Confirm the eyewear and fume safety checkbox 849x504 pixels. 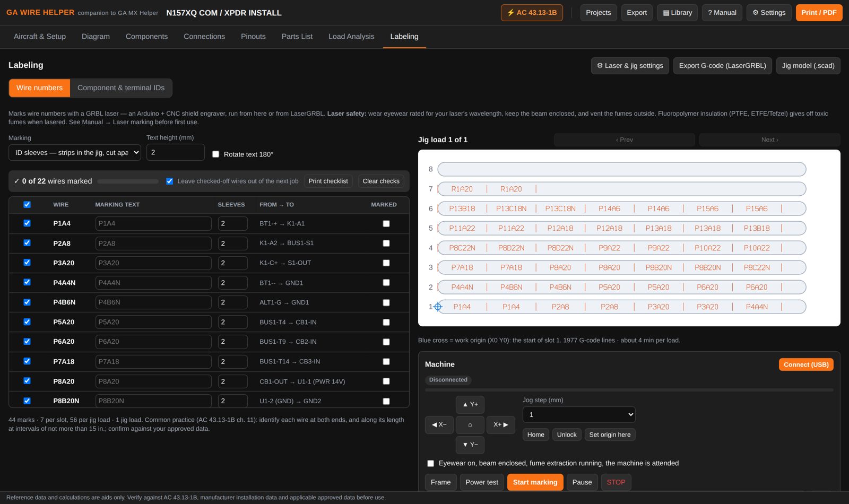(x=430, y=464)
